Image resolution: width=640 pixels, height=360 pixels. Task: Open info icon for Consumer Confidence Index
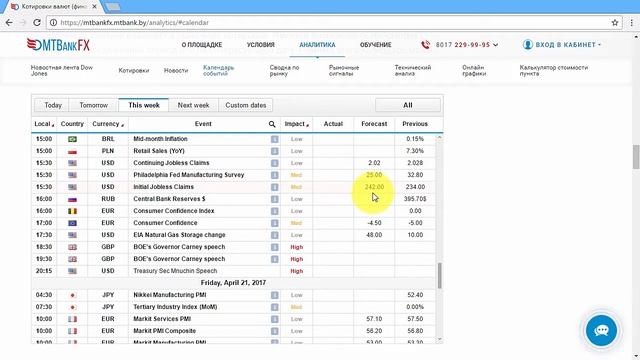click(x=274, y=211)
